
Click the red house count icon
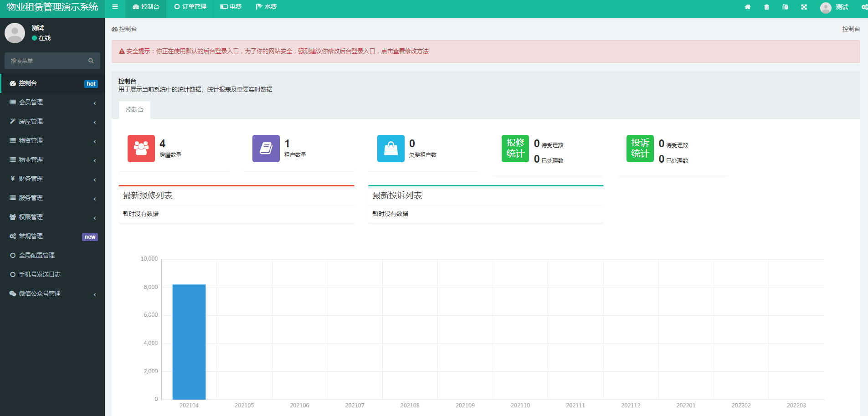141,149
